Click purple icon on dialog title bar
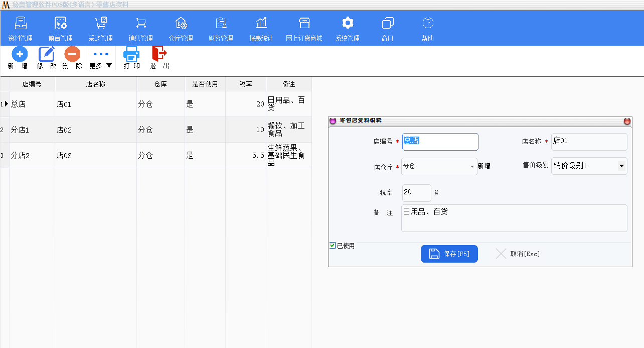This screenshot has width=644, height=348. 333,121
